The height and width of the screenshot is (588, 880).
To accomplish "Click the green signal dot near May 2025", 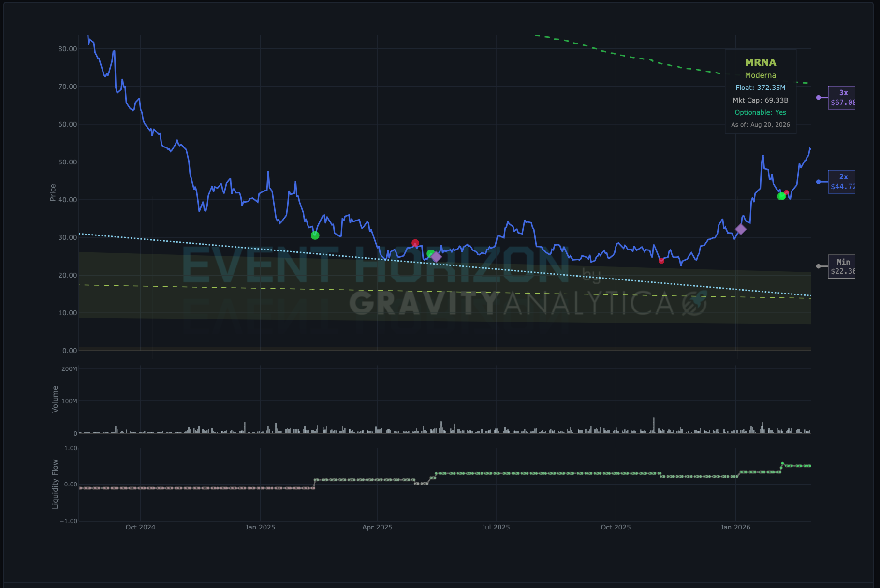I will tap(430, 254).
